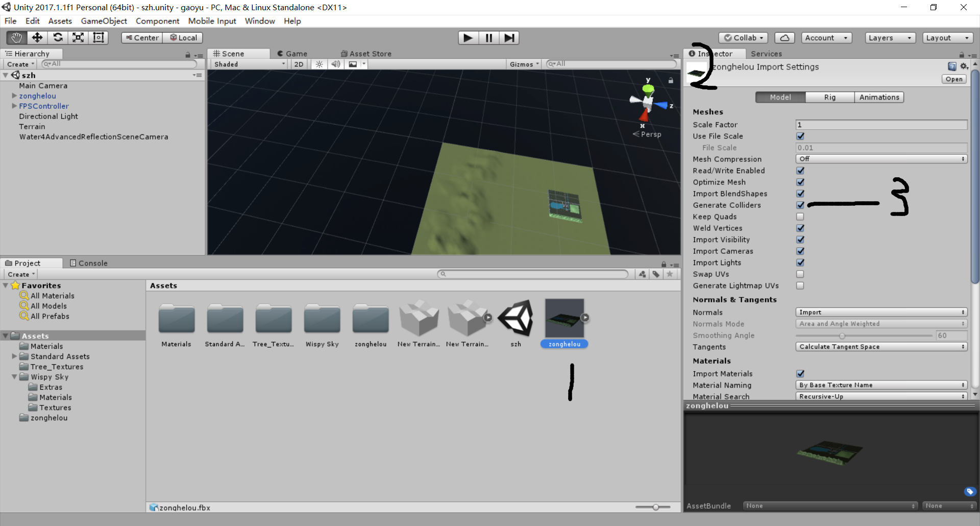Click the Collab button

[743, 38]
